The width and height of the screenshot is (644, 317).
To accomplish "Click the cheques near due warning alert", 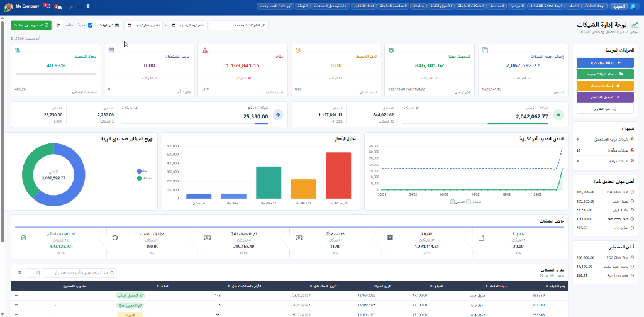I will tap(605, 140).
